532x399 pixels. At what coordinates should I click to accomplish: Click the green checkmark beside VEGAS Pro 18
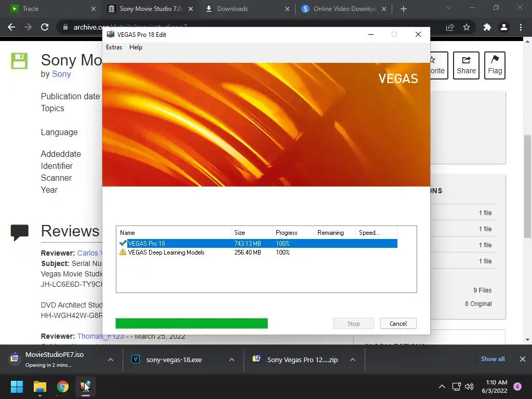coord(123,243)
